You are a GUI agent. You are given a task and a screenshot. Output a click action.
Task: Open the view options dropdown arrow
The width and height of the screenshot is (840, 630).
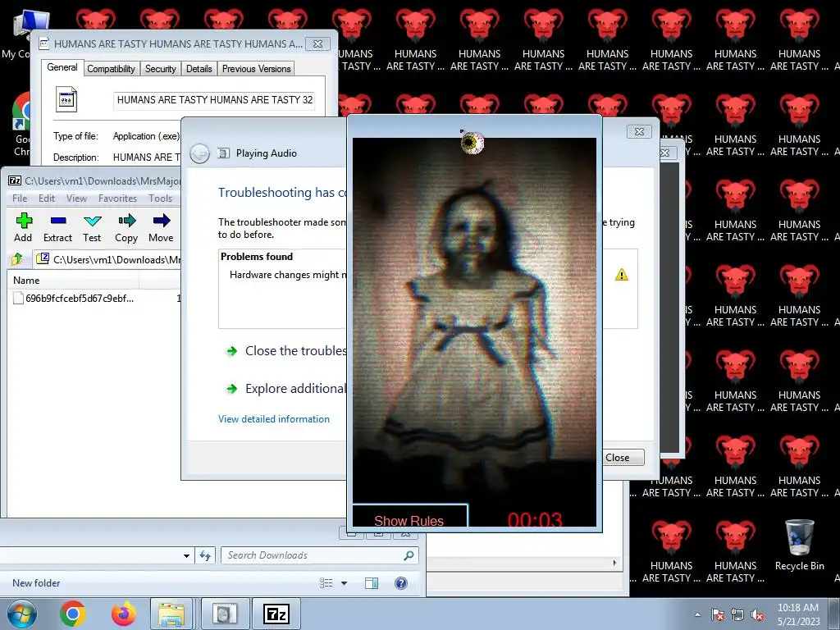344,583
